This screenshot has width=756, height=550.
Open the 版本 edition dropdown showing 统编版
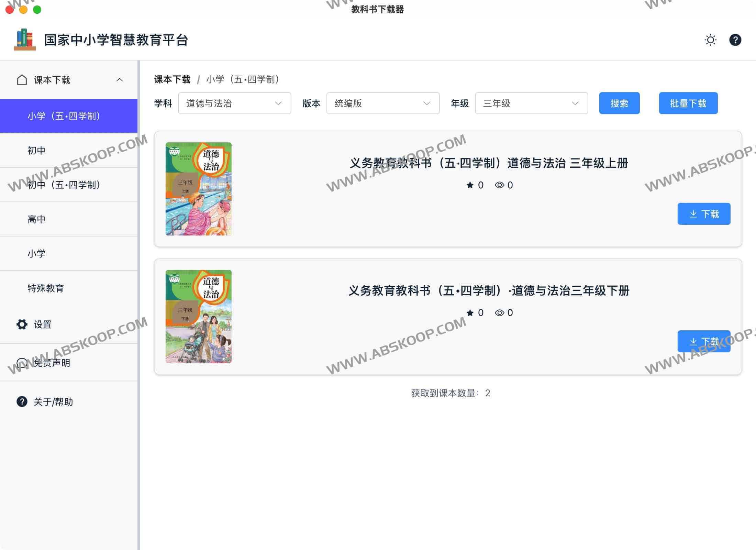pos(382,103)
